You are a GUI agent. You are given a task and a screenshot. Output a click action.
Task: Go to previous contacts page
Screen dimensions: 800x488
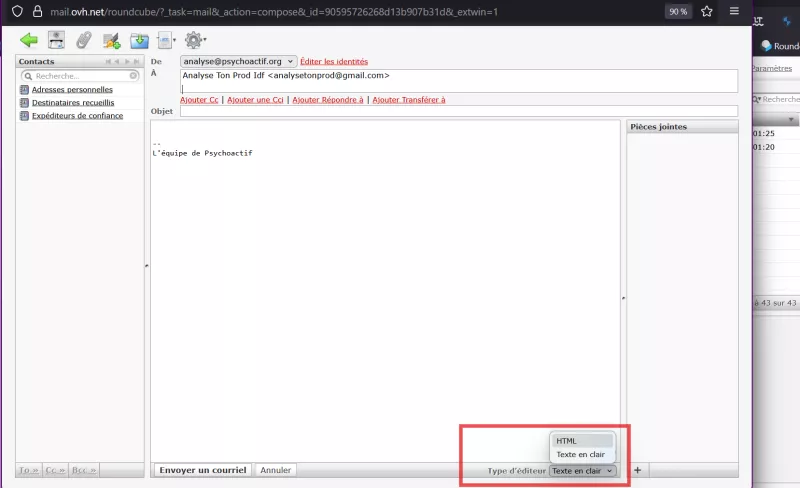[x=117, y=61]
